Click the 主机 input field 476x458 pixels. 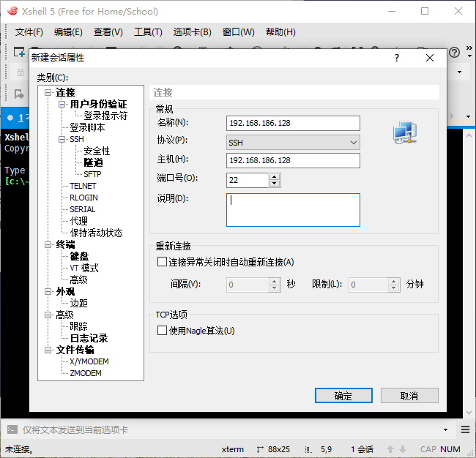[x=293, y=160]
